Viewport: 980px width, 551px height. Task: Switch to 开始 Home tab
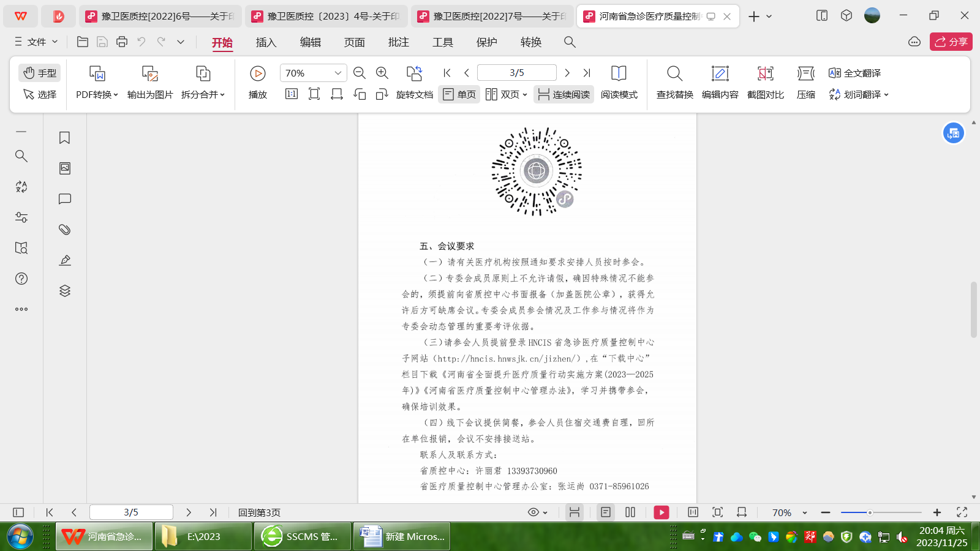coord(222,42)
